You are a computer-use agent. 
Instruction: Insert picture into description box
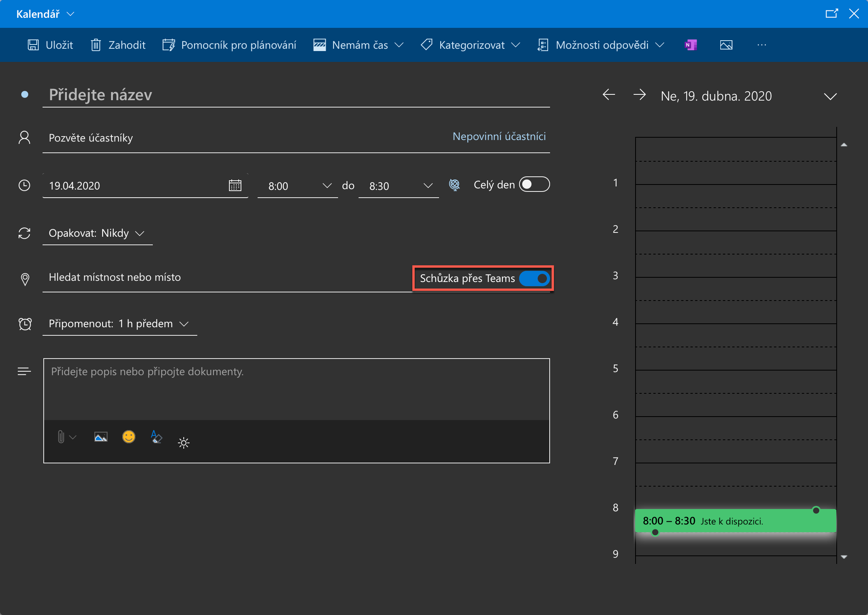[x=101, y=437]
